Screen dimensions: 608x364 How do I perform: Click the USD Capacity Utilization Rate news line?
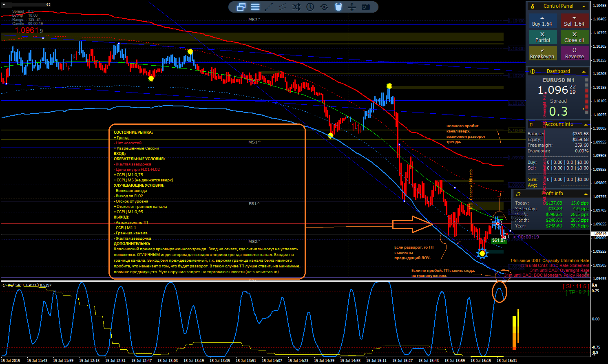point(550,260)
